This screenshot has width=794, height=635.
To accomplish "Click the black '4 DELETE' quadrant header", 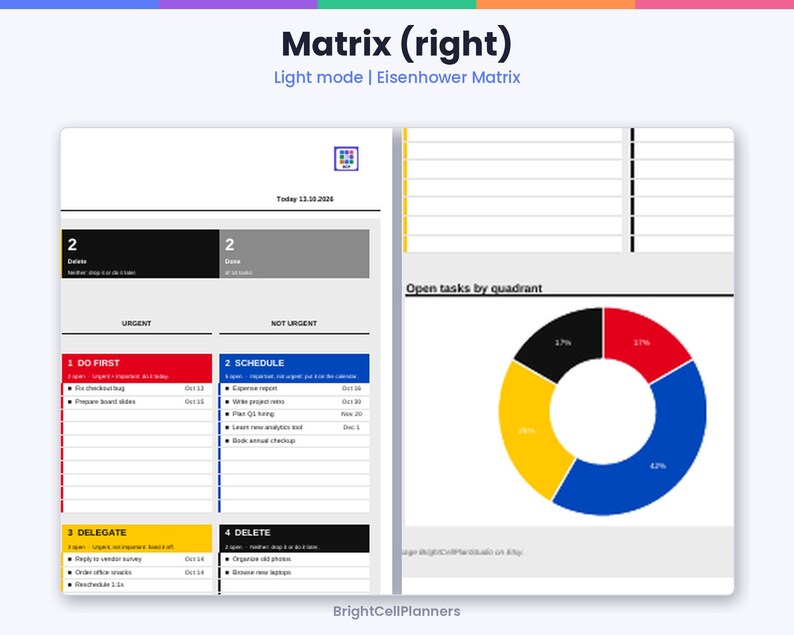I will point(294,538).
